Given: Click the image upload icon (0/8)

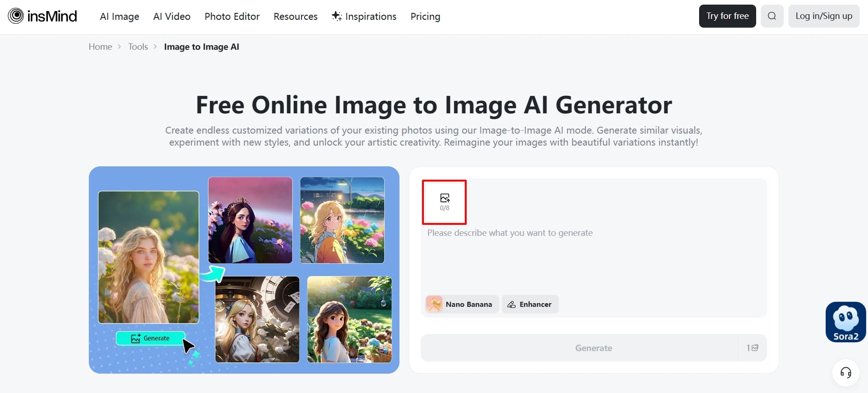Looking at the screenshot, I should (444, 202).
